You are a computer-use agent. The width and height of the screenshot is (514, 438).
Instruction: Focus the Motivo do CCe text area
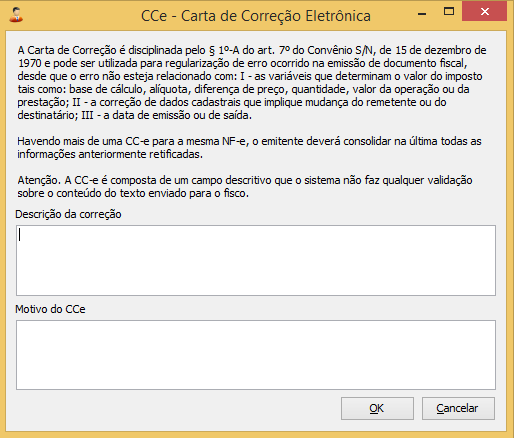[x=256, y=355]
